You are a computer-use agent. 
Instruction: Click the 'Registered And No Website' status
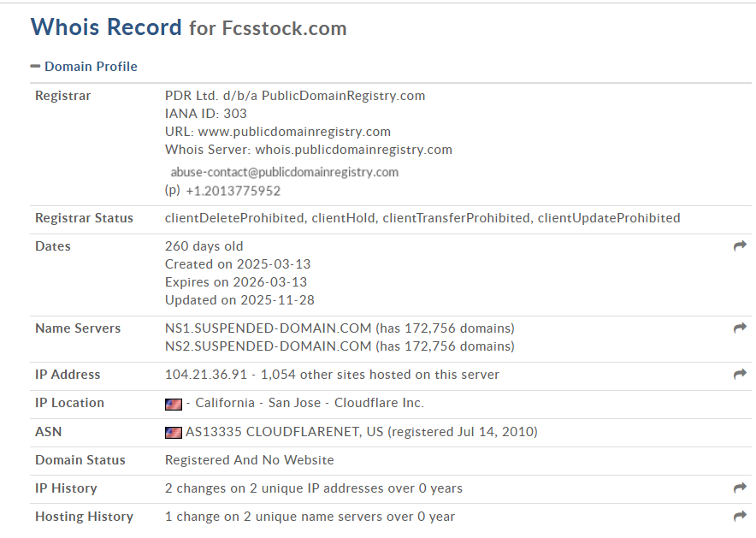point(249,460)
